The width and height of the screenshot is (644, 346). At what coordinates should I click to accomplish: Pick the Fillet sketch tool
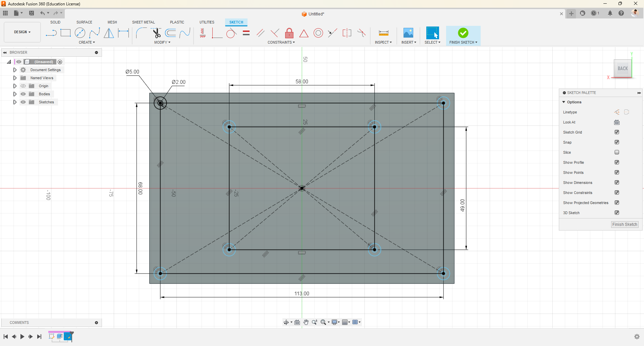141,33
